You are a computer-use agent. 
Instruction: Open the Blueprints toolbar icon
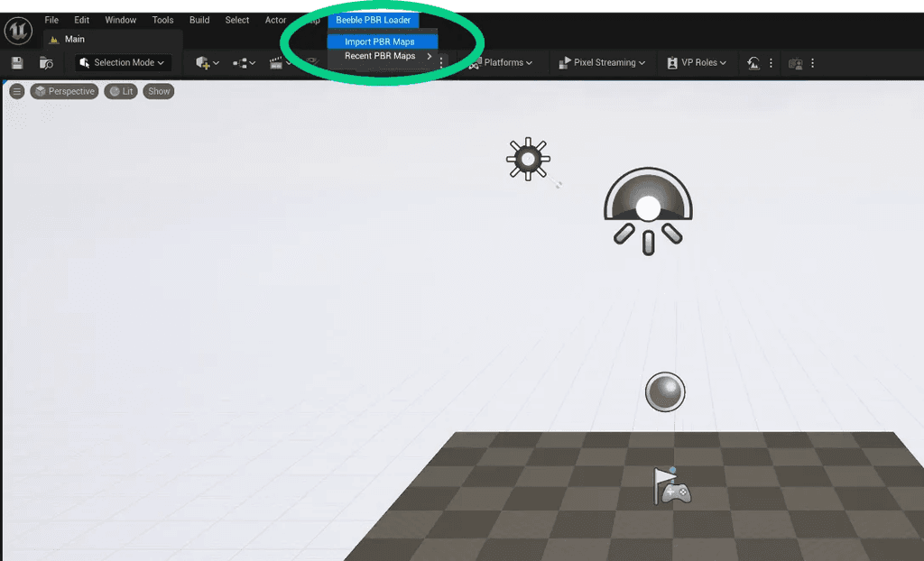pyautogui.click(x=240, y=63)
